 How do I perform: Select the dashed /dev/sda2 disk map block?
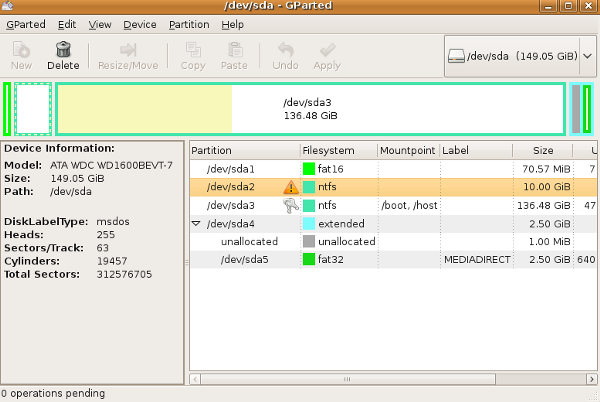pyautogui.click(x=33, y=109)
